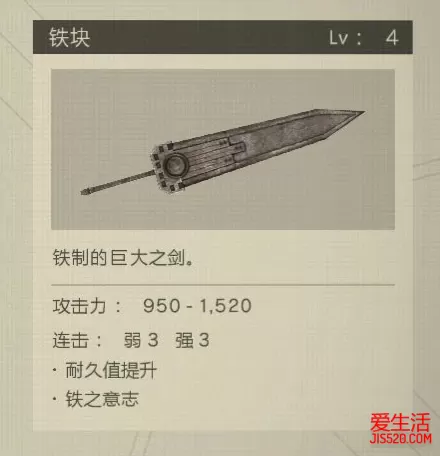The height and width of the screenshot is (456, 440).
Task: Click the 爱生活 red watermark logo
Action: [x=400, y=422]
